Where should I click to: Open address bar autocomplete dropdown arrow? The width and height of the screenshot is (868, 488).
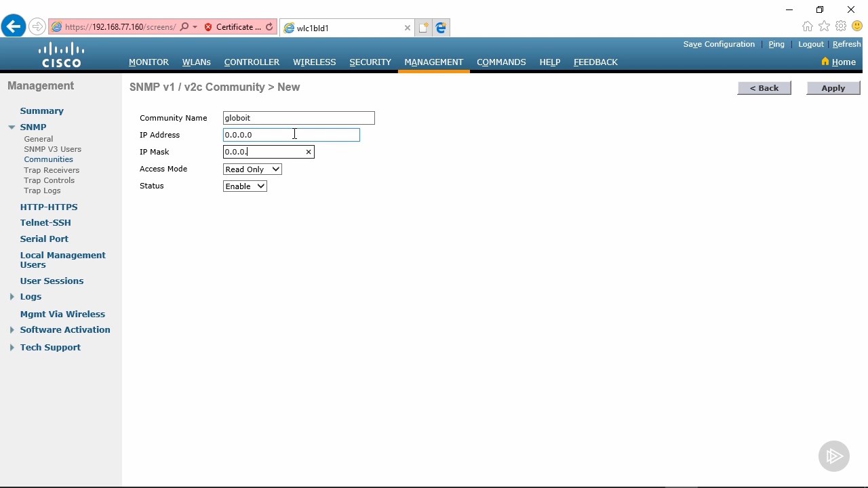pyautogui.click(x=195, y=27)
